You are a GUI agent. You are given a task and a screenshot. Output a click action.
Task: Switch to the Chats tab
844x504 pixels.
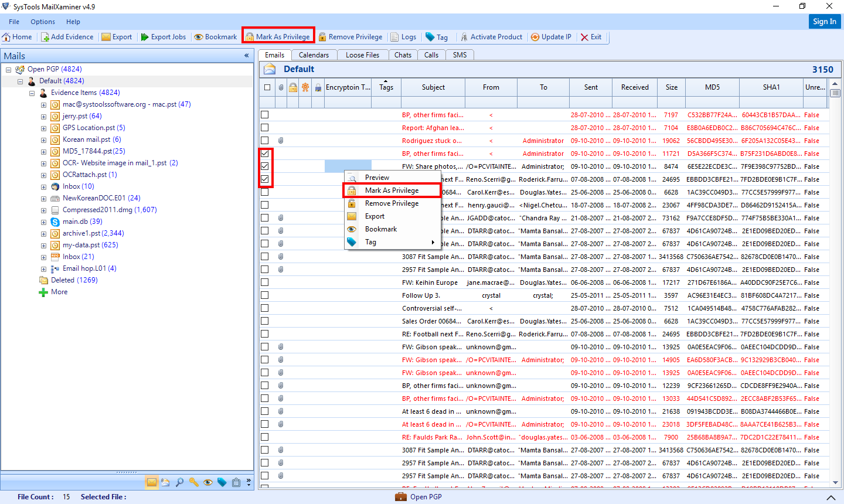(403, 55)
